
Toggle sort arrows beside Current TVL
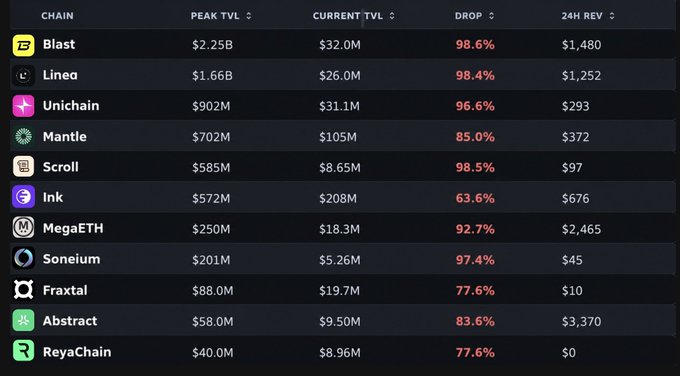(x=392, y=16)
